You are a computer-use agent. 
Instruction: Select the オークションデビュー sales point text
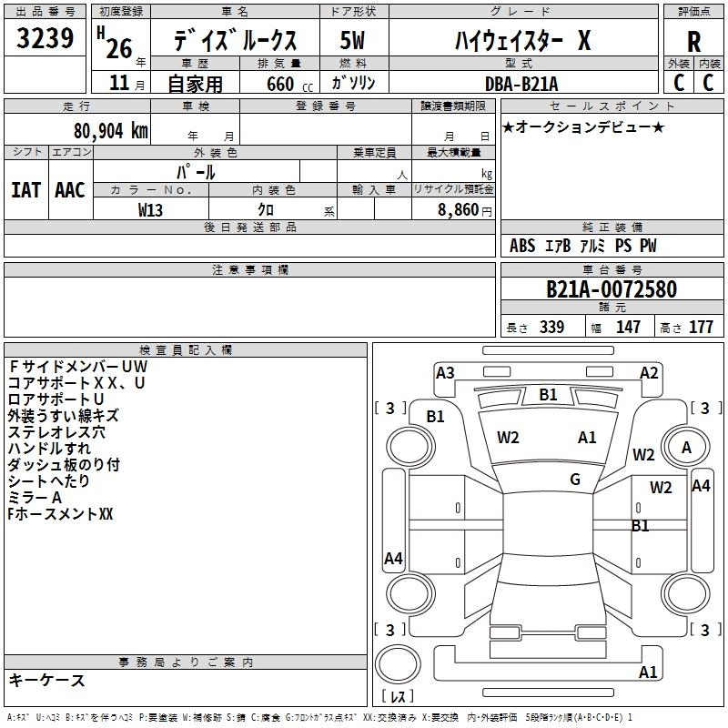click(582, 127)
